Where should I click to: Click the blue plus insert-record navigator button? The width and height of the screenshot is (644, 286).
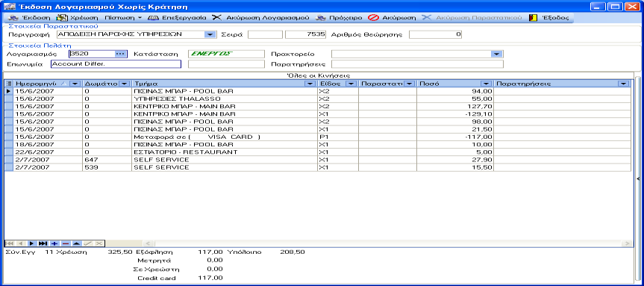(x=54, y=243)
